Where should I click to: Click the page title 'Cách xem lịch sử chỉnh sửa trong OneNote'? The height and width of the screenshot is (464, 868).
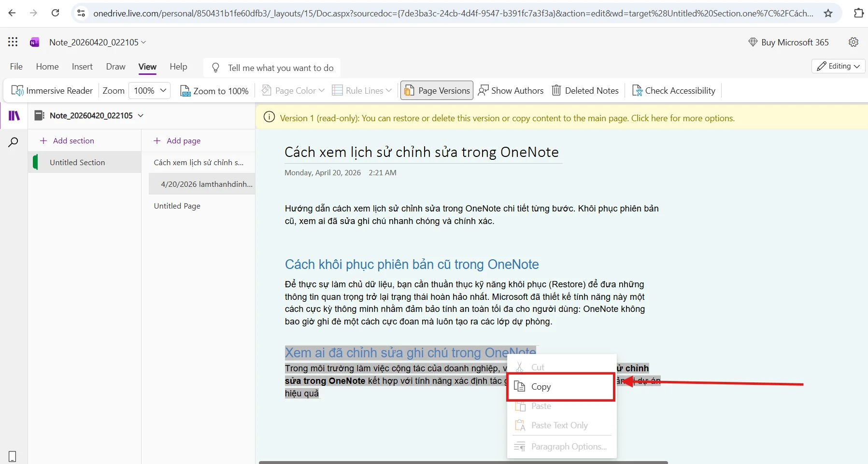tap(422, 152)
